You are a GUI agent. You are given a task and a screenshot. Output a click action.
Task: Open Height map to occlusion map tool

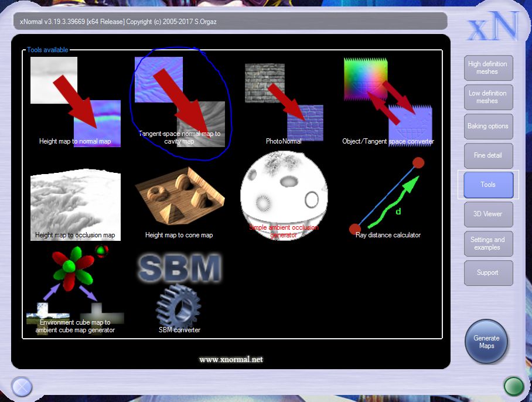pos(76,205)
